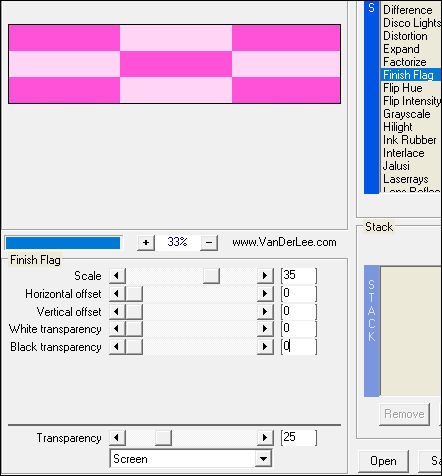The width and height of the screenshot is (442, 476).
Task: Click the Scale slider left arrow
Action: coord(117,276)
